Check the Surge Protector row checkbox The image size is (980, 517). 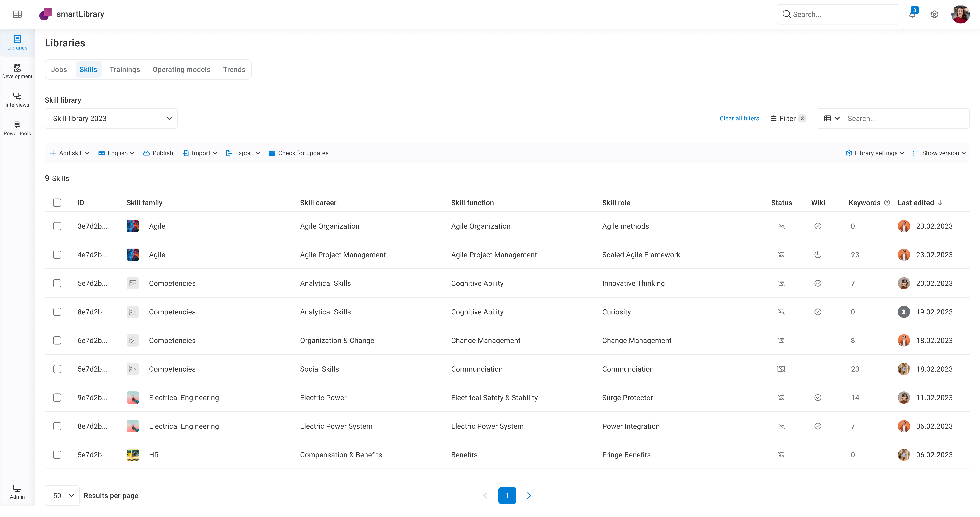[x=57, y=398]
